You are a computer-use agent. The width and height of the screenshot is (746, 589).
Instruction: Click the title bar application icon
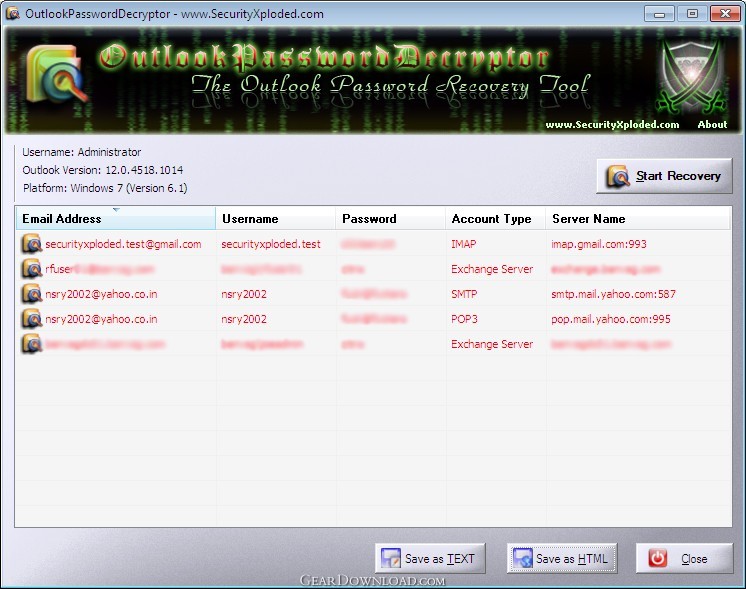tap(12, 13)
